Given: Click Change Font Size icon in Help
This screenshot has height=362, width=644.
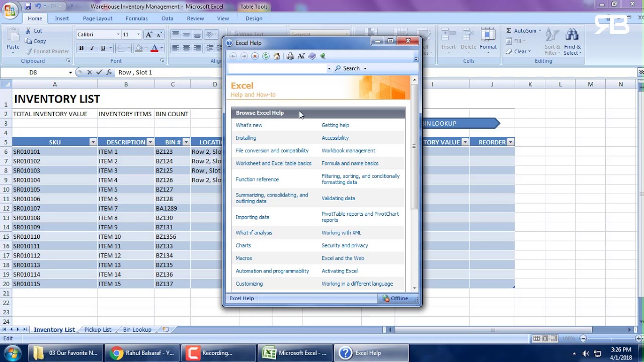Looking at the screenshot, I should pyautogui.click(x=301, y=56).
